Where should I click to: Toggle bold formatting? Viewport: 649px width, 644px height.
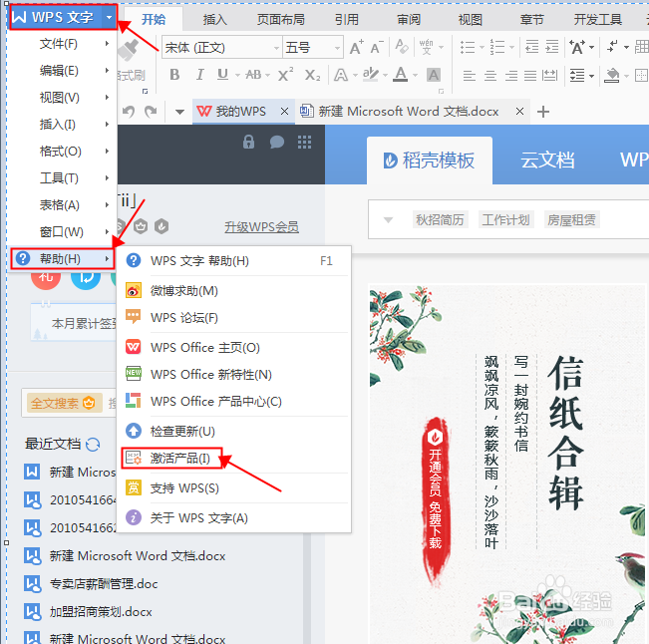(x=174, y=75)
